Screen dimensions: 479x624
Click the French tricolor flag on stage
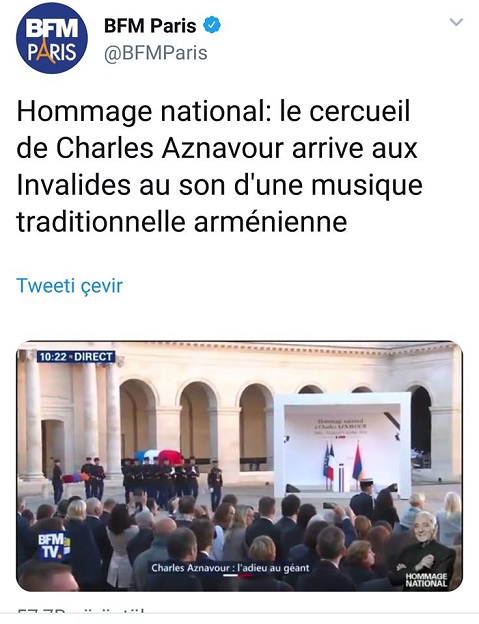click(x=329, y=462)
